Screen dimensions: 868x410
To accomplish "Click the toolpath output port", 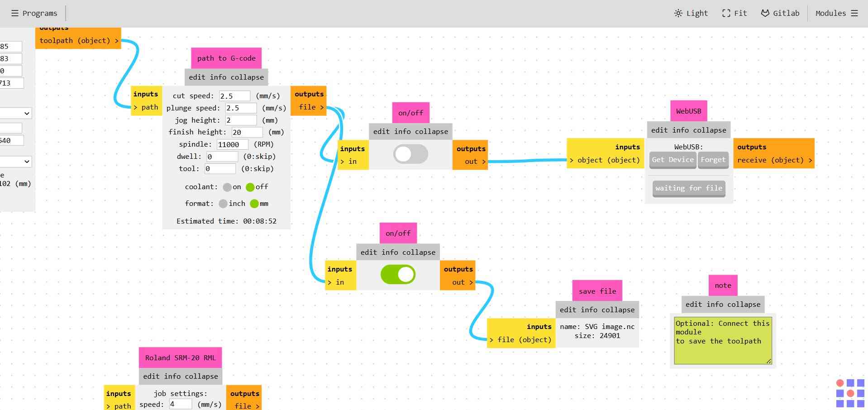I will (x=117, y=40).
